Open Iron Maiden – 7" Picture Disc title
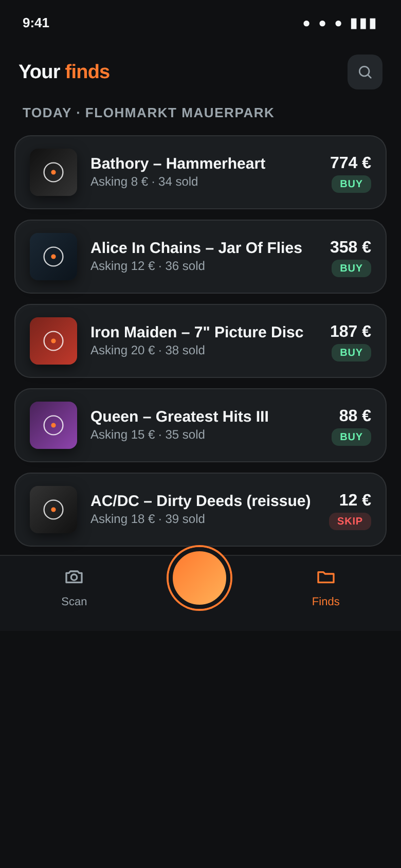This screenshot has height=868, width=401. pos(197,332)
